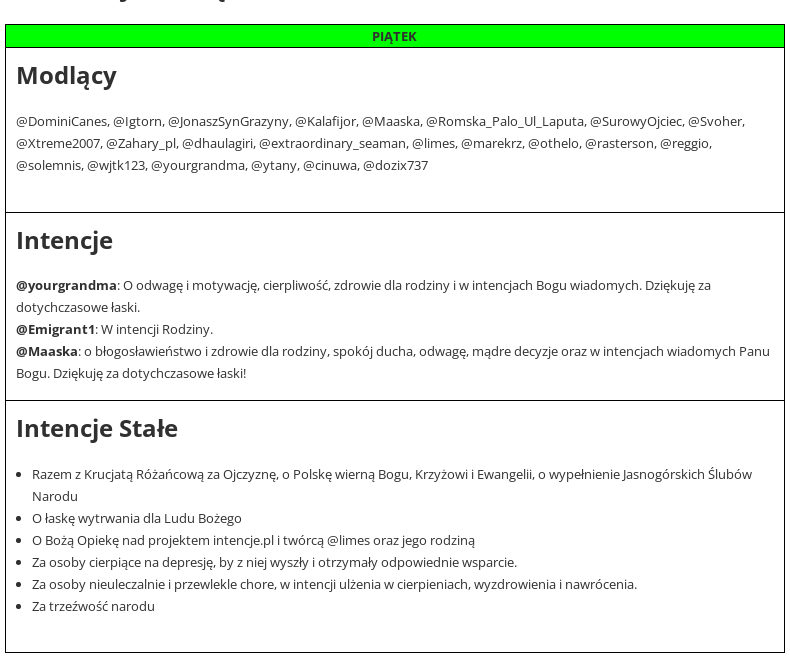This screenshot has height=658, width=790.
Task: Click the @Xtreme2007 mention
Action: [58, 143]
